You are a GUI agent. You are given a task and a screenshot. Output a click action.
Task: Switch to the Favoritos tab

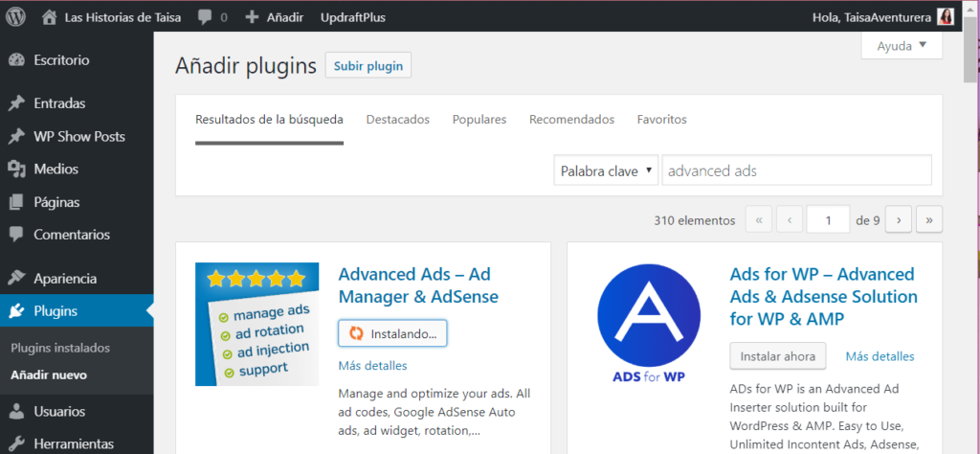pos(662,120)
